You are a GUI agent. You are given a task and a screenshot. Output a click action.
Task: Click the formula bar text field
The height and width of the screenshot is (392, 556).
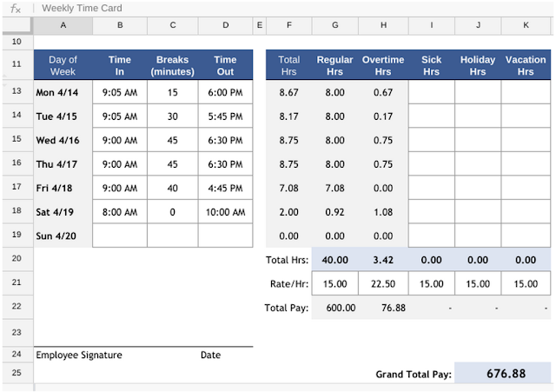click(295, 8)
